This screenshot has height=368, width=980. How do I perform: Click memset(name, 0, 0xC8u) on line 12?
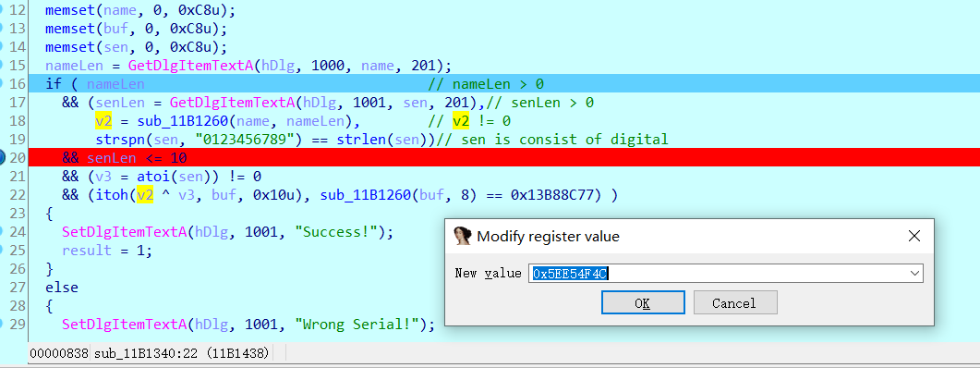(x=140, y=11)
